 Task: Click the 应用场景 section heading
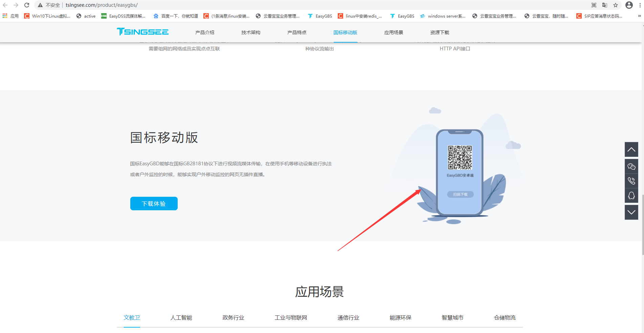click(319, 292)
